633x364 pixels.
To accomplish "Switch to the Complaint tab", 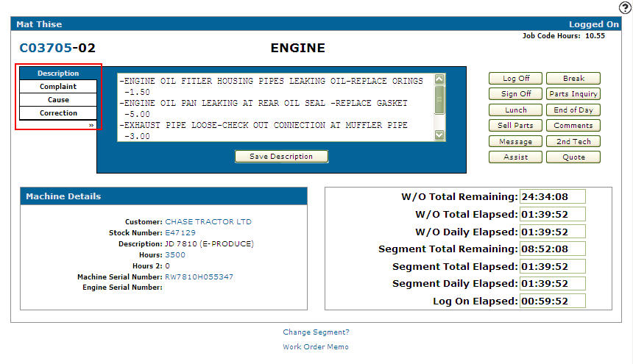I will coord(58,87).
